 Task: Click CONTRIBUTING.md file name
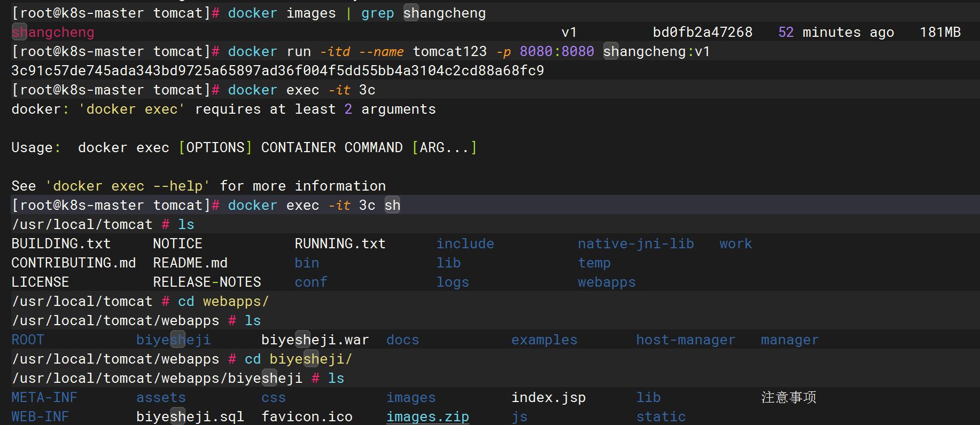74,263
